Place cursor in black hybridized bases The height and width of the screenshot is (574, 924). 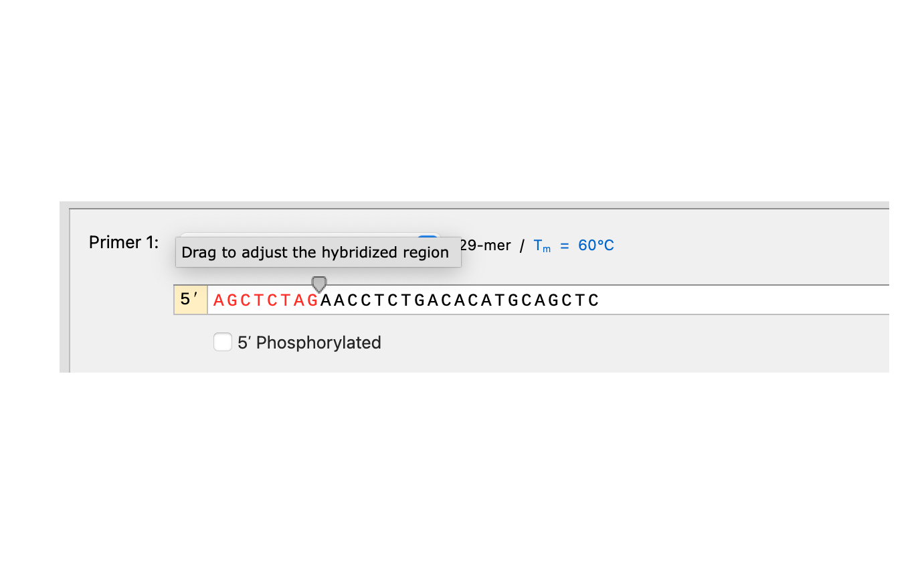[x=460, y=300]
